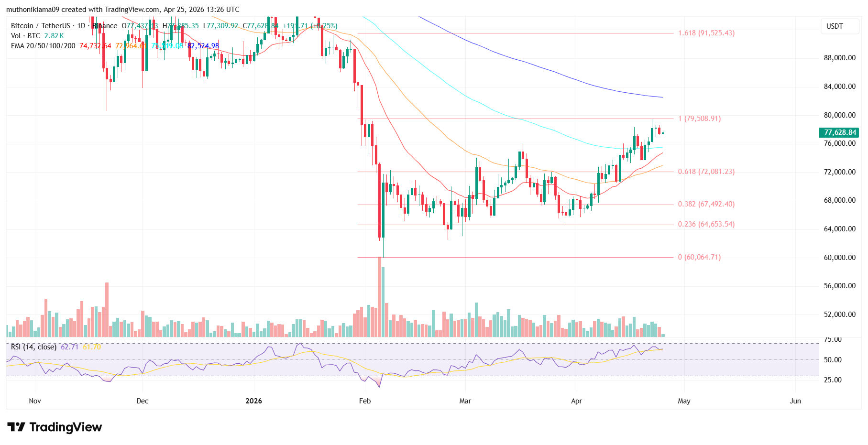Viewport: 868px width, 445px height.
Task: Select the RSI (14, close) legend label
Action: [33, 347]
